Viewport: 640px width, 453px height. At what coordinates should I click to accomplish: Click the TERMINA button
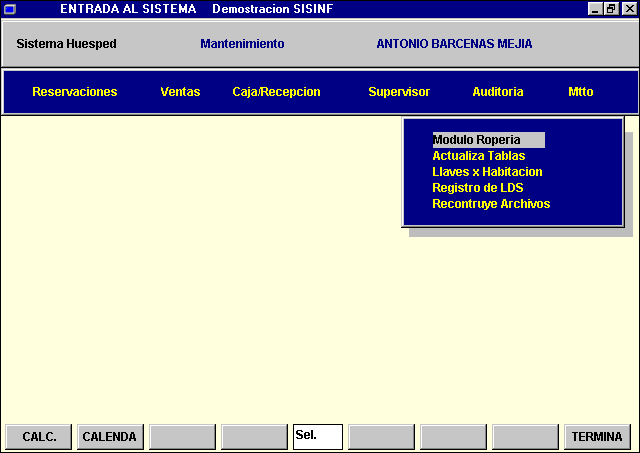coord(597,437)
